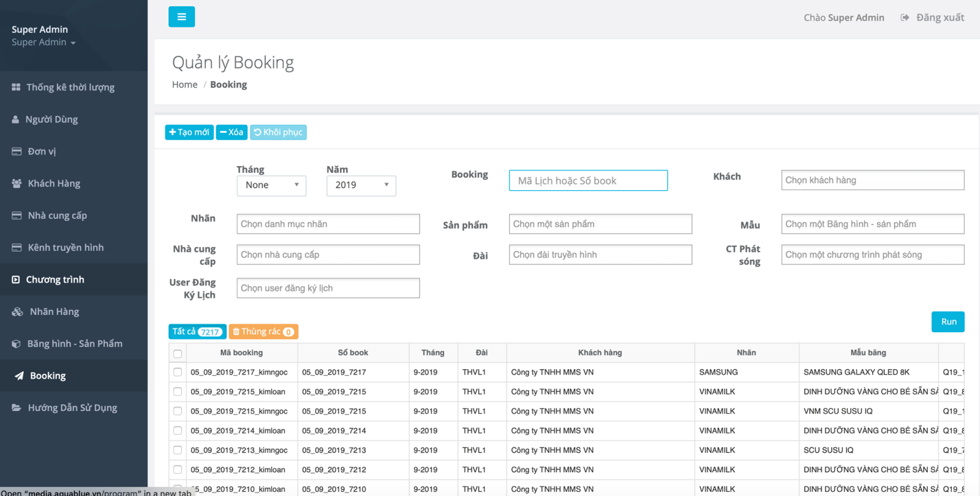Click the Người Dùng user icon
Viewport: 980px width, 496px height.
[15, 120]
